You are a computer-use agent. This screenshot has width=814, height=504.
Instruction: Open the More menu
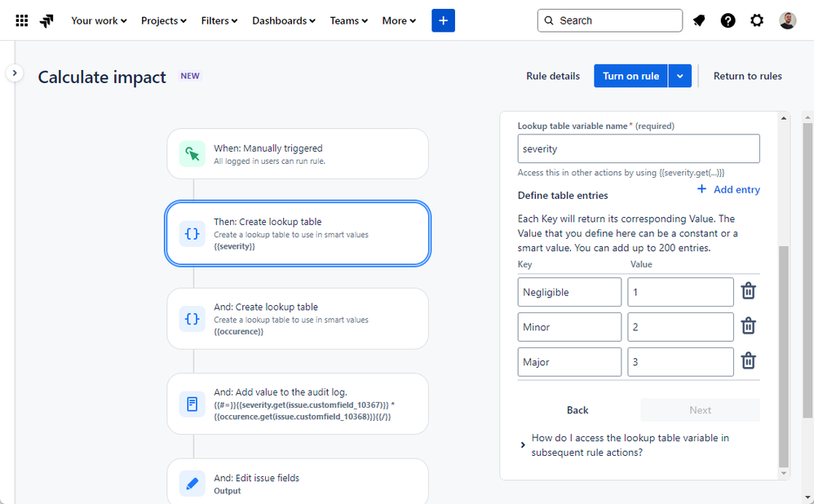tap(399, 20)
